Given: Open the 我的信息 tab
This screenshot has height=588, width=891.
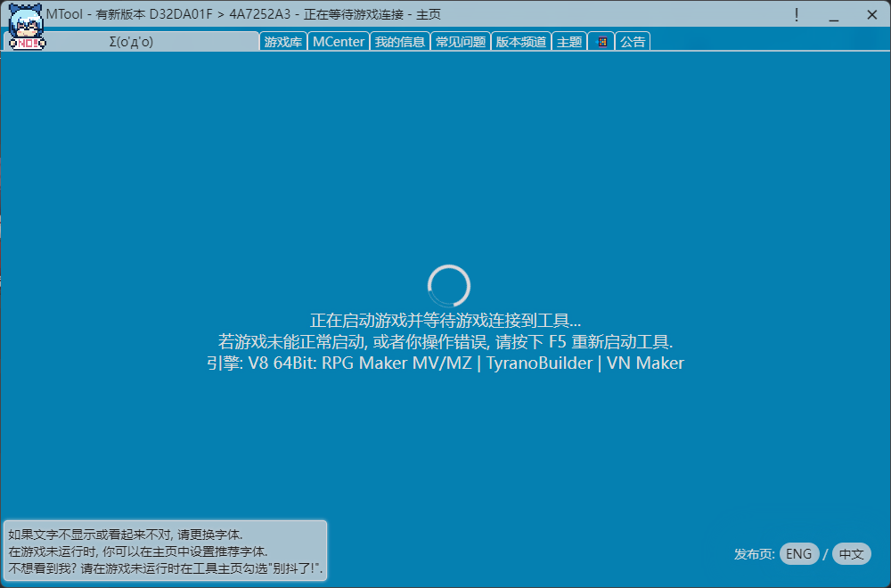Looking at the screenshot, I should point(399,42).
